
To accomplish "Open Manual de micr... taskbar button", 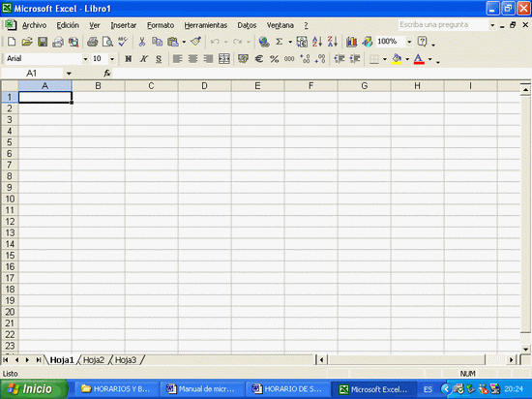I will [x=202, y=389].
